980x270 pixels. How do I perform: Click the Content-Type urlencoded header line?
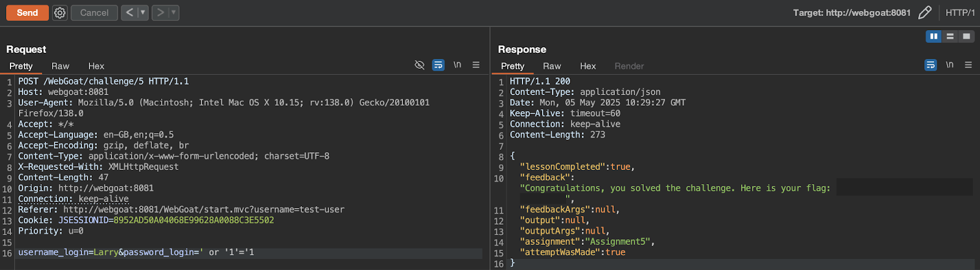pos(173,156)
